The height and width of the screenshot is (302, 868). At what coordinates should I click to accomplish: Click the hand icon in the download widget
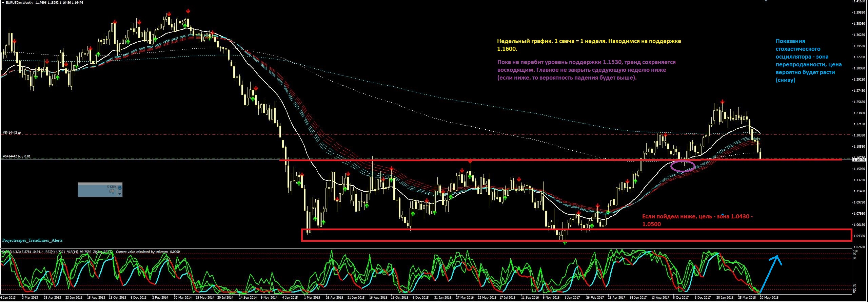coord(112,192)
